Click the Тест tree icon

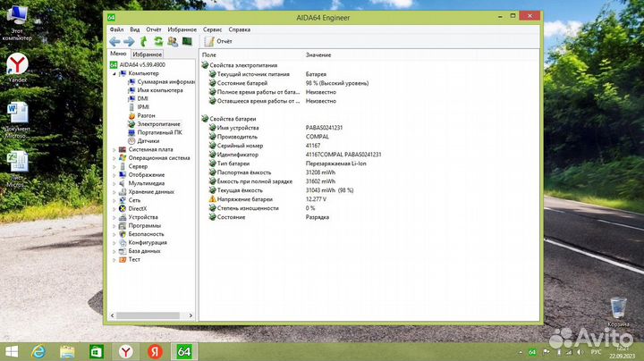[x=123, y=259]
